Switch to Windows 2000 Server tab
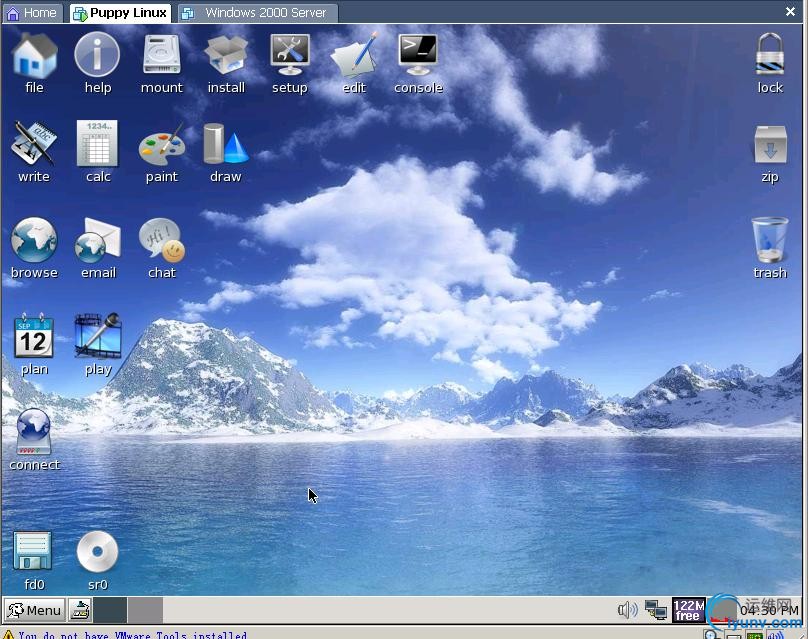The width and height of the screenshot is (808, 639). 258,13
